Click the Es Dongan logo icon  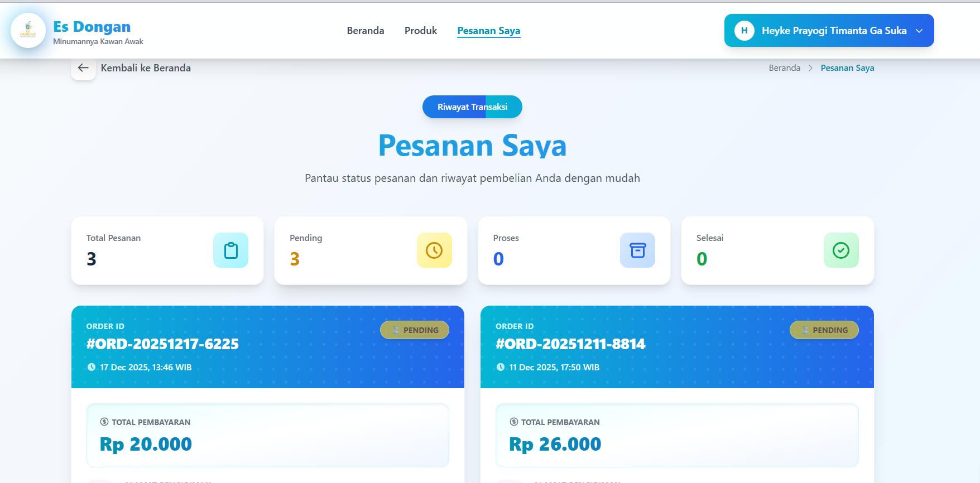[x=28, y=30]
